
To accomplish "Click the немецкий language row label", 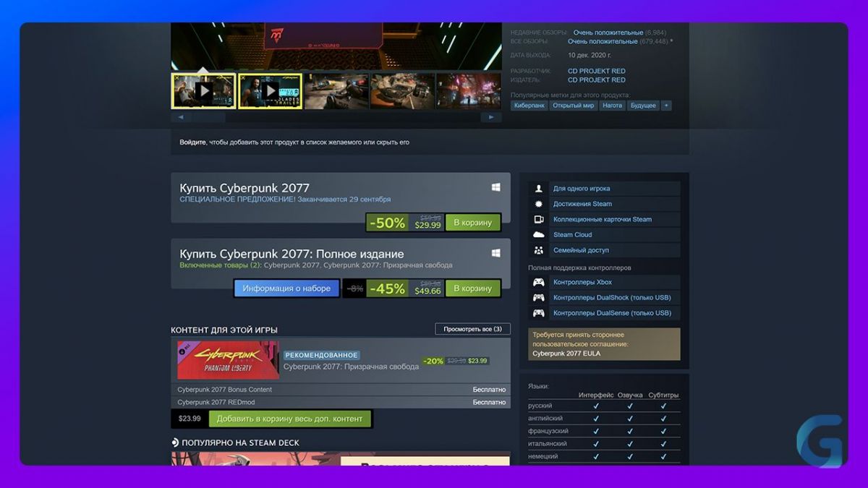I will [x=543, y=456].
